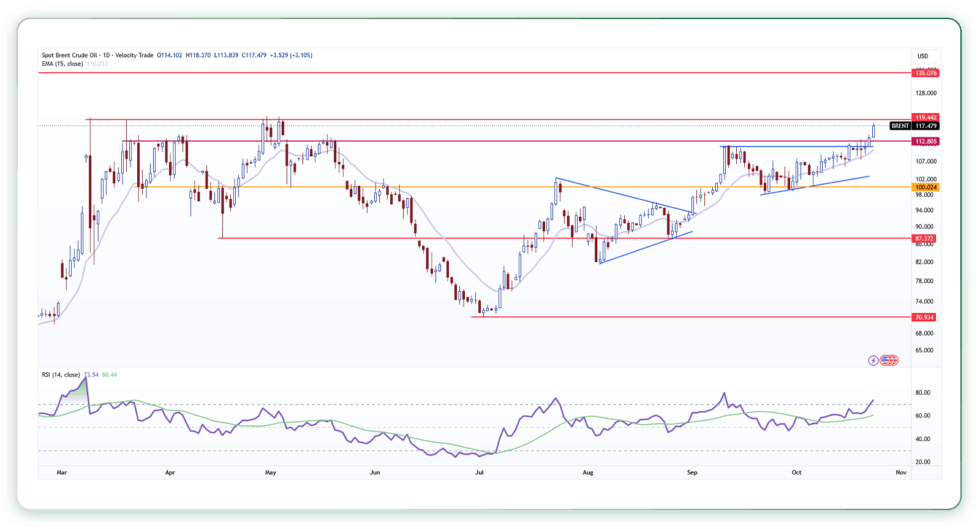Click the blue lightning bolt event icon
Screen dimensions: 980x529
873,360
